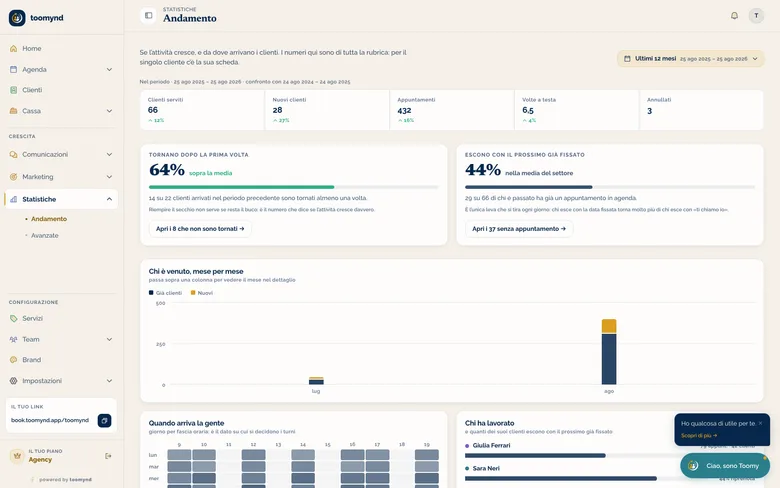
Task: Open the Ciao, sono Toomy chat button
Action: (x=725, y=466)
